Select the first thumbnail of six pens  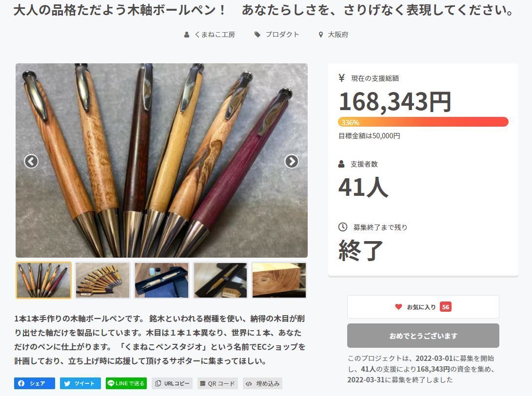point(44,280)
